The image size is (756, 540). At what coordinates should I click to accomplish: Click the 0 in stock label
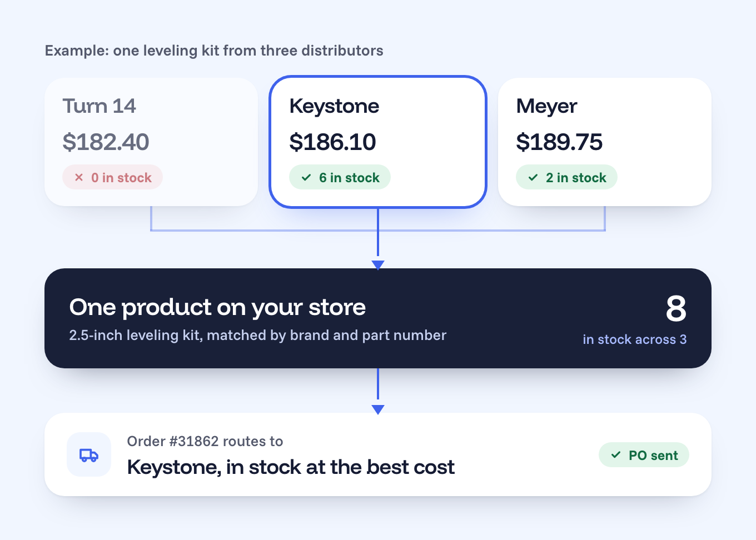coord(121,178)
